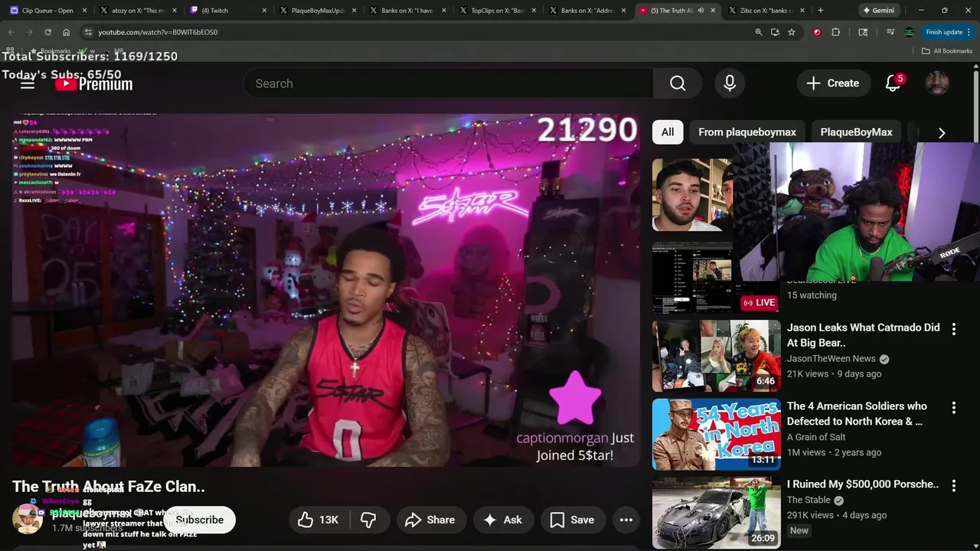980x551 pixels.
Task: Click the browser address bar URL
Action: 158,32
